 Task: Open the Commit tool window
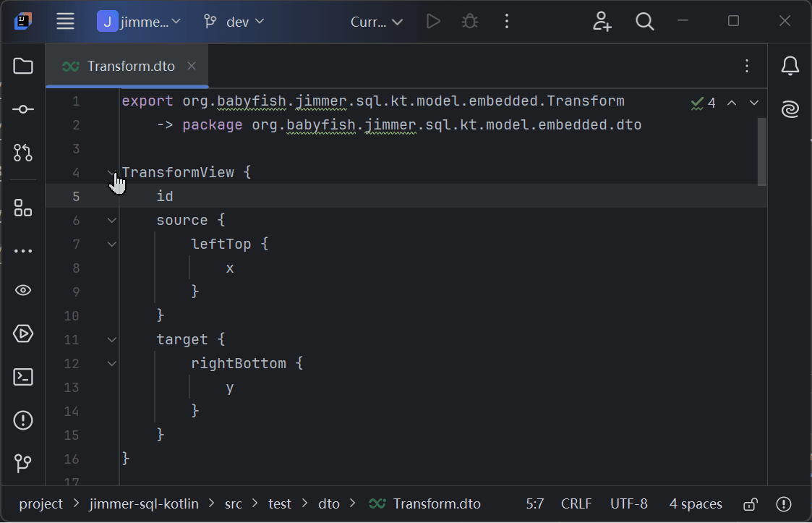23,109
